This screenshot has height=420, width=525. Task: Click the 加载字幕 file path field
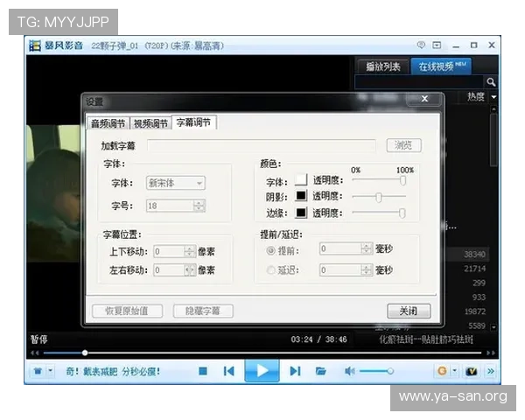tap(262, 145)
